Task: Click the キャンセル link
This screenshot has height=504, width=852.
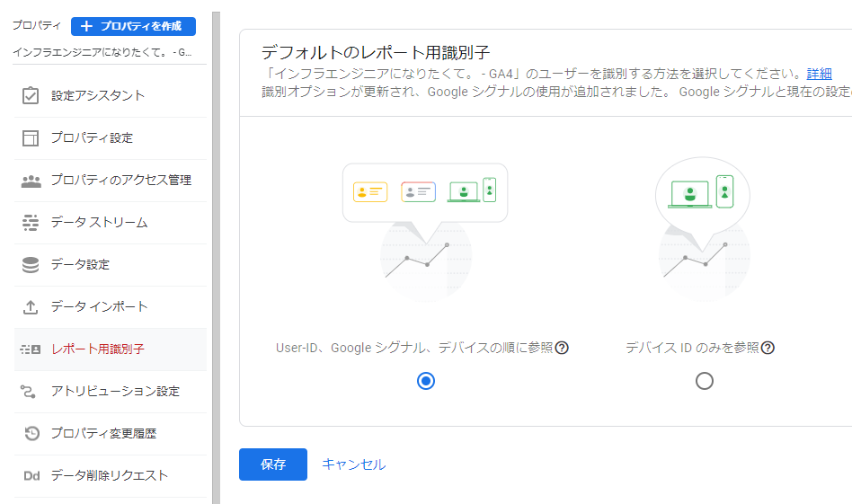Action: click(x=354, y=464)
